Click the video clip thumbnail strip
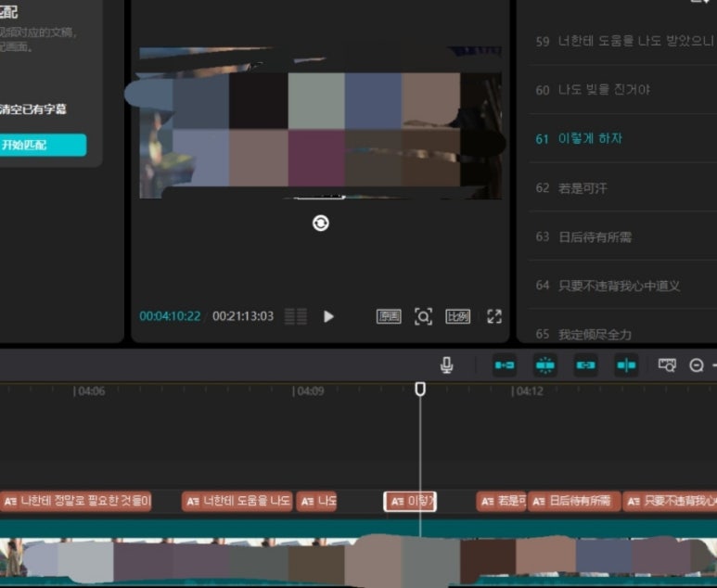The width and height of the screenshot is (717, 588). point(358,558)
